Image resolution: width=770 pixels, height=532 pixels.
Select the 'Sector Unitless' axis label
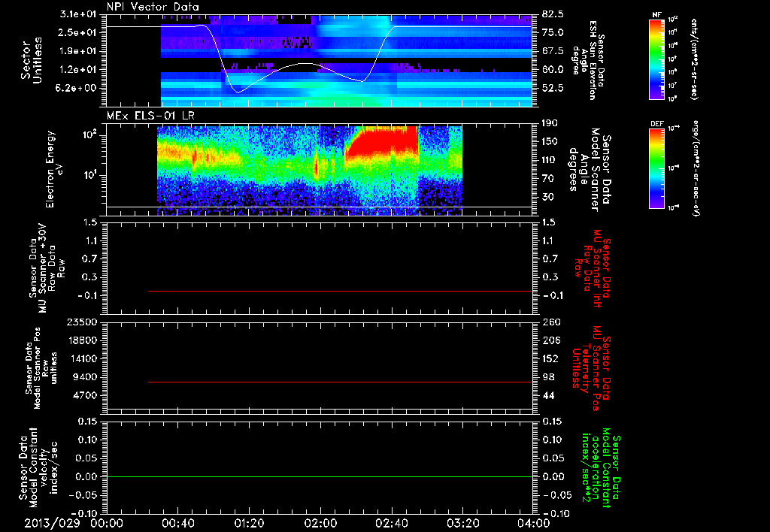coord(32,60)
